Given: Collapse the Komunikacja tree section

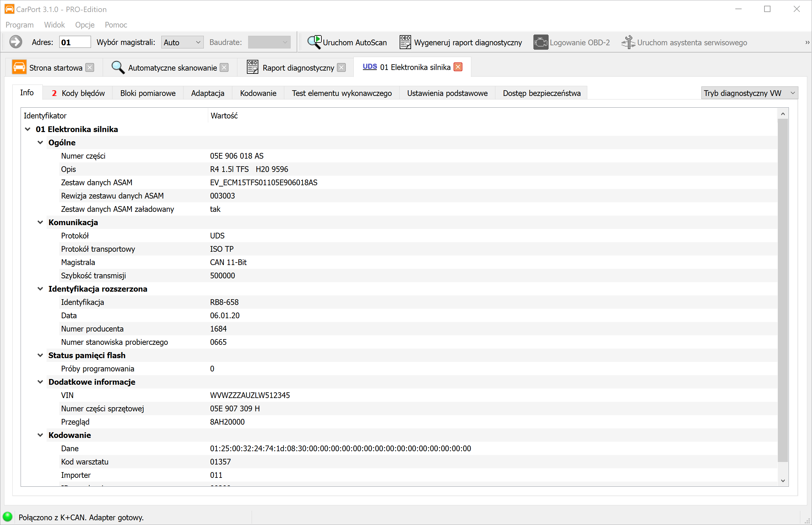Looking at the screenshot, I should 40,222.
